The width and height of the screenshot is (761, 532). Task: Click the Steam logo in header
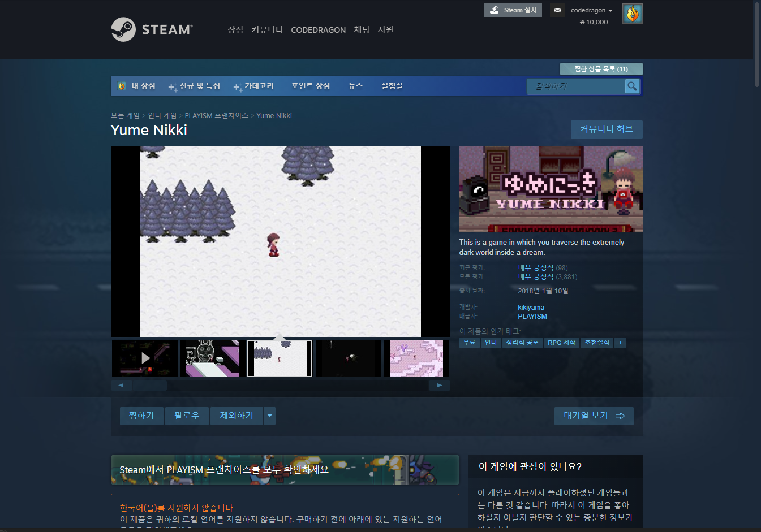152,29
